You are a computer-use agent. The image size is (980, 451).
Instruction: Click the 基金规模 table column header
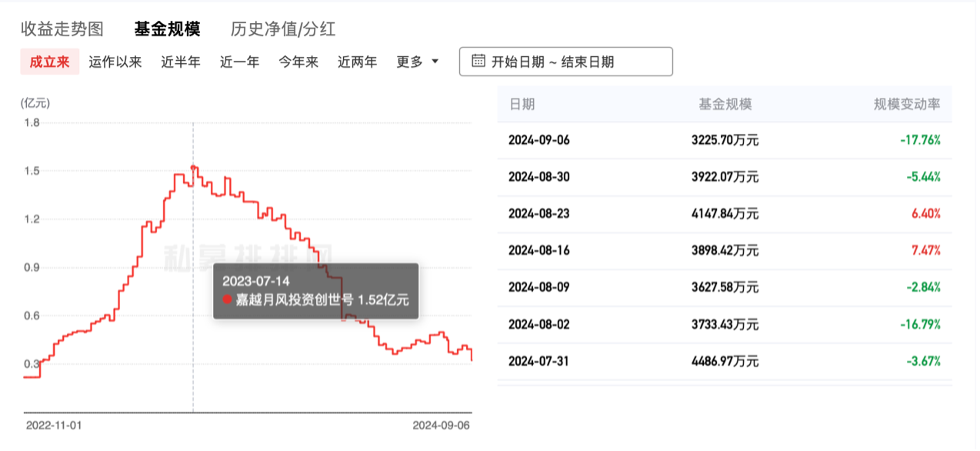[x=725, y=104]
